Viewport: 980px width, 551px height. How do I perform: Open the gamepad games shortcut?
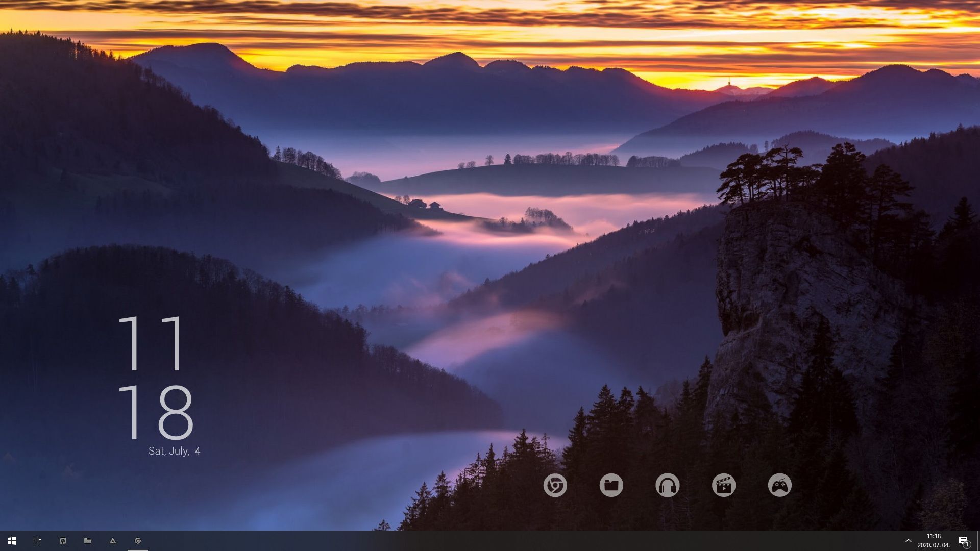[779, 485]
